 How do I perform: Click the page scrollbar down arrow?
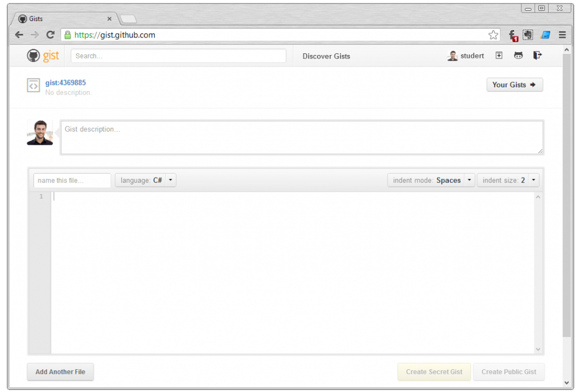click(566, 383)
